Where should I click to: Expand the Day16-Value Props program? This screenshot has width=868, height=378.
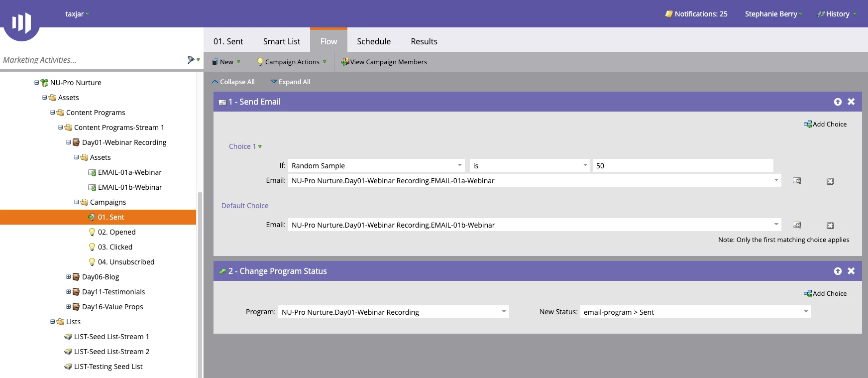(x=68, y=307)
